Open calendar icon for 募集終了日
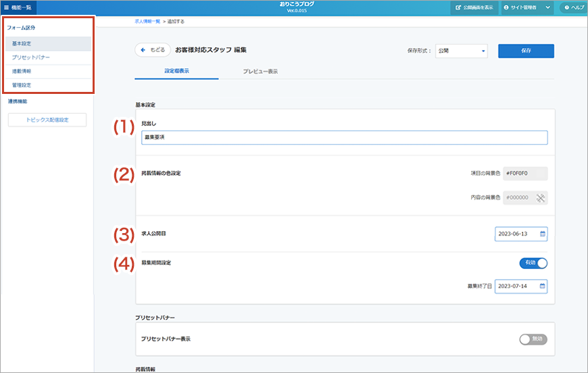Screen dimensions: 588x373 point(542,287)
